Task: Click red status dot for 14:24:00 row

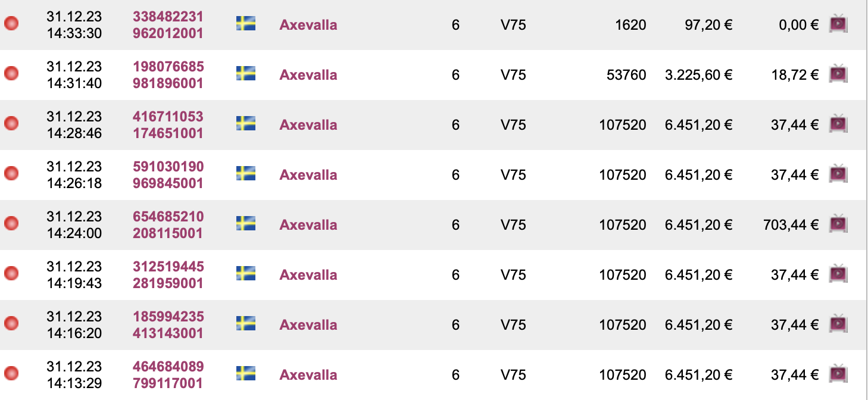Action: tap(11, 224)
